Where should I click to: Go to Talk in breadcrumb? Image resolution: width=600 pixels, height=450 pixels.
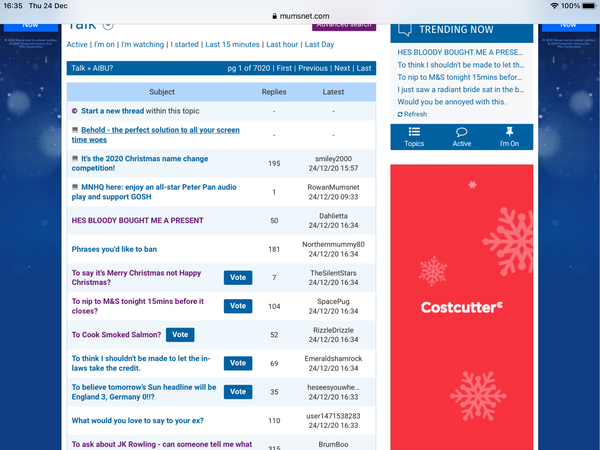pos(78,68)
